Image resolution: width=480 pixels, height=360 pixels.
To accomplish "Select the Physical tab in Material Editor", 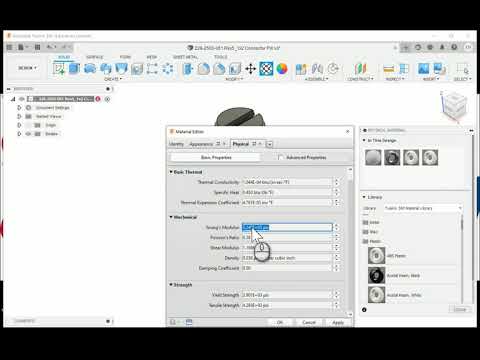I will click(x=241, y=144).
